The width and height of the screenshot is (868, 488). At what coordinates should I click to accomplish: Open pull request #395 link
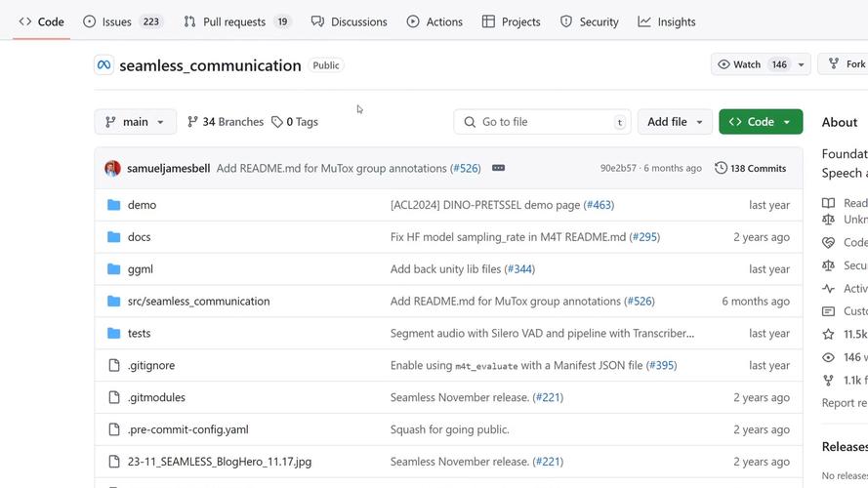point(662,365)
